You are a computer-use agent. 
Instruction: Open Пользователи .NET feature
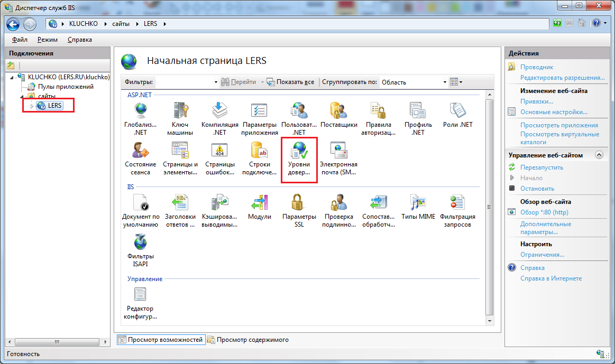click(299, 119)
